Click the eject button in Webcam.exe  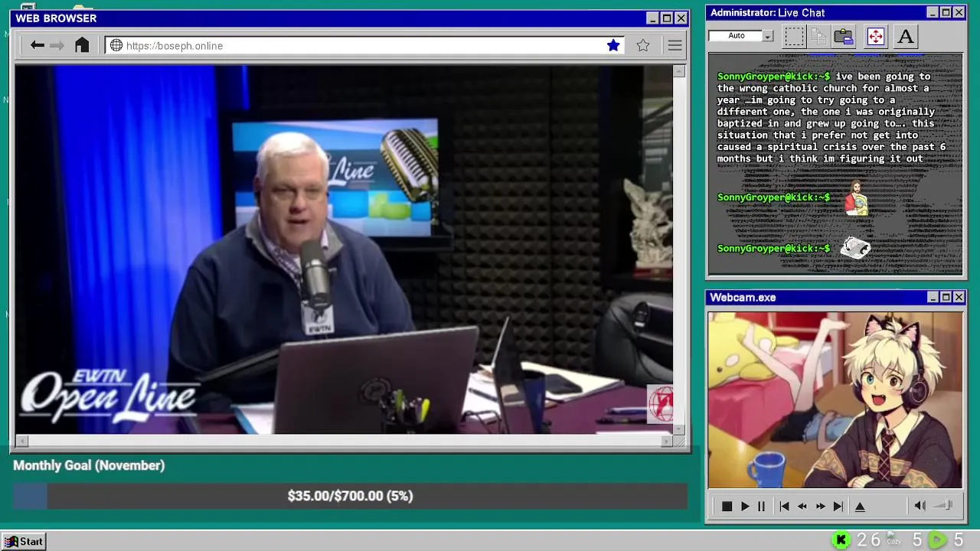pos(860,506)
